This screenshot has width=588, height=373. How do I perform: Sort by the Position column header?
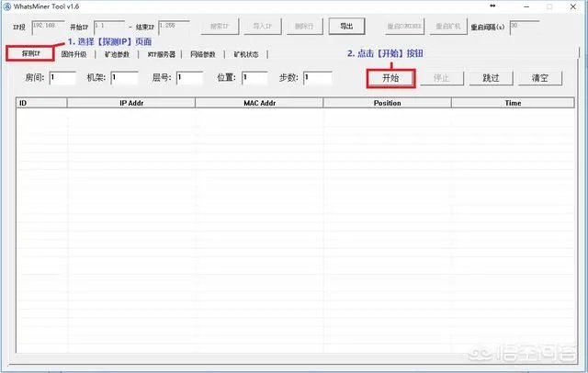point(388,103)
